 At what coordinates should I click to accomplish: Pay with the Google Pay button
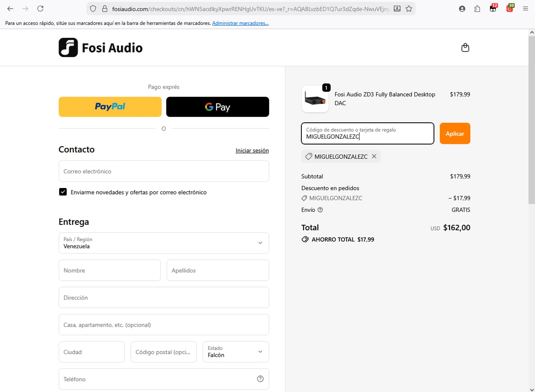coord(218,107)
